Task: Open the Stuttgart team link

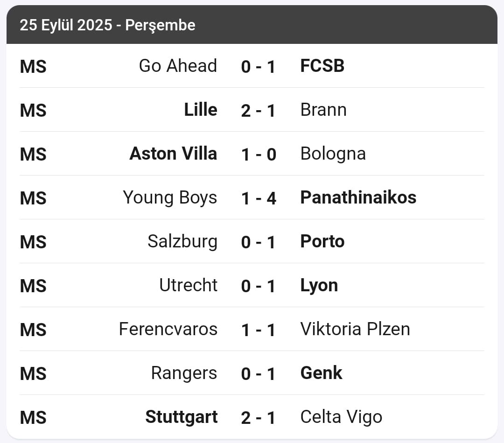Action: (182, 418)
